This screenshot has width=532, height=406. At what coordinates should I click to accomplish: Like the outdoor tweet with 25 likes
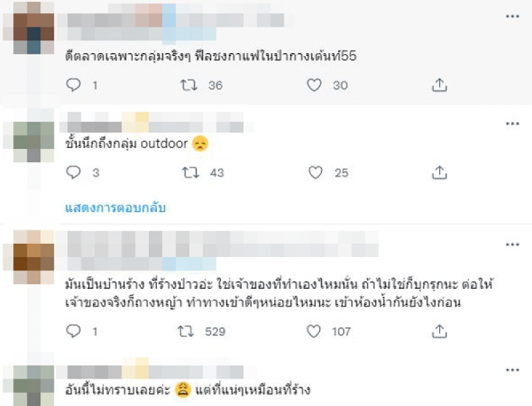pos(315,173)
